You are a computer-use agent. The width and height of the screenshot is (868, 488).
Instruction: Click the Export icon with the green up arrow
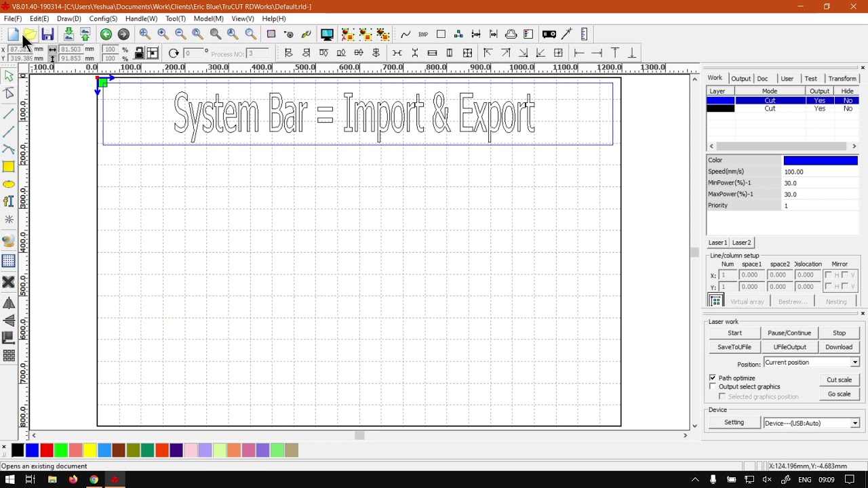85,35
